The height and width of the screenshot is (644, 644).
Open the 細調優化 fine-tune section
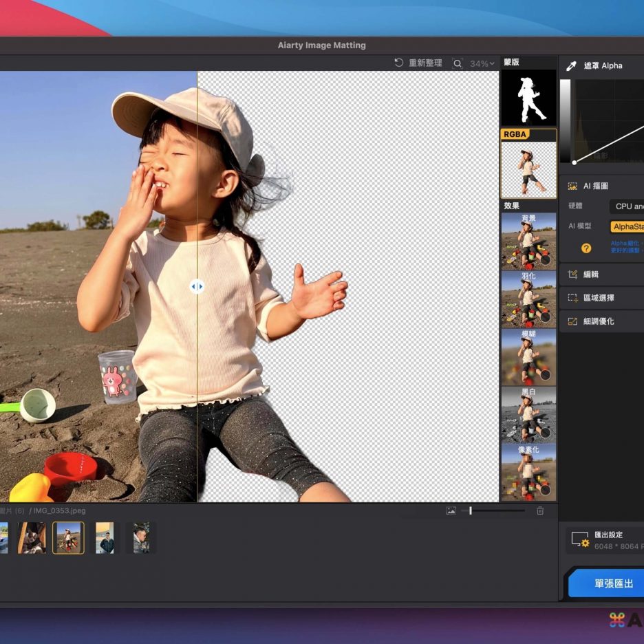[597, 321]
